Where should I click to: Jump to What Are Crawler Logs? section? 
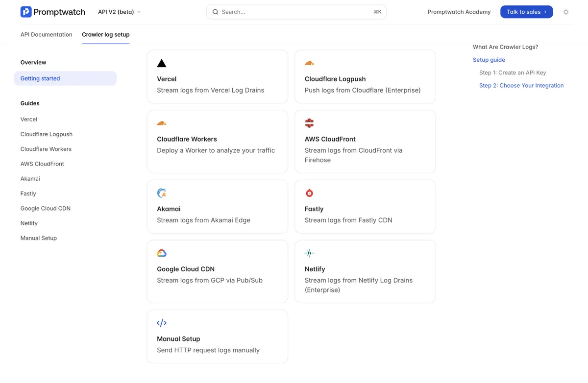pyautogui.click(x=505, y=47)
